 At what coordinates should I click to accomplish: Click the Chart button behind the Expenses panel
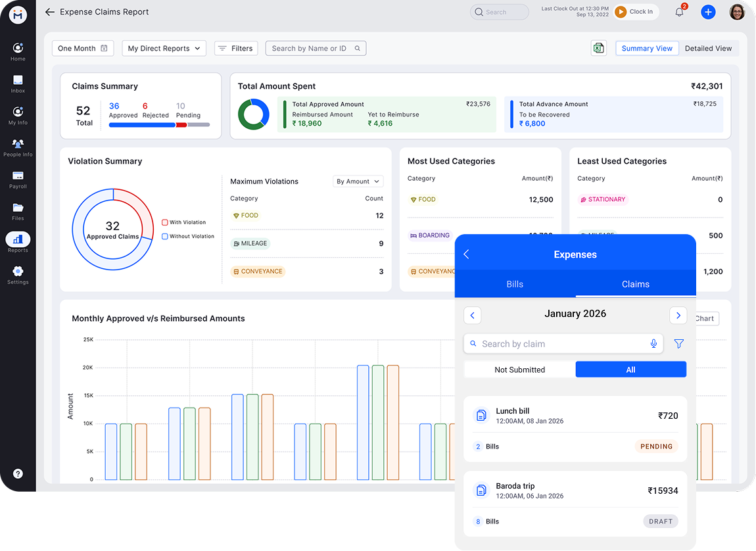pyautogui.click(x=707, y=319)
